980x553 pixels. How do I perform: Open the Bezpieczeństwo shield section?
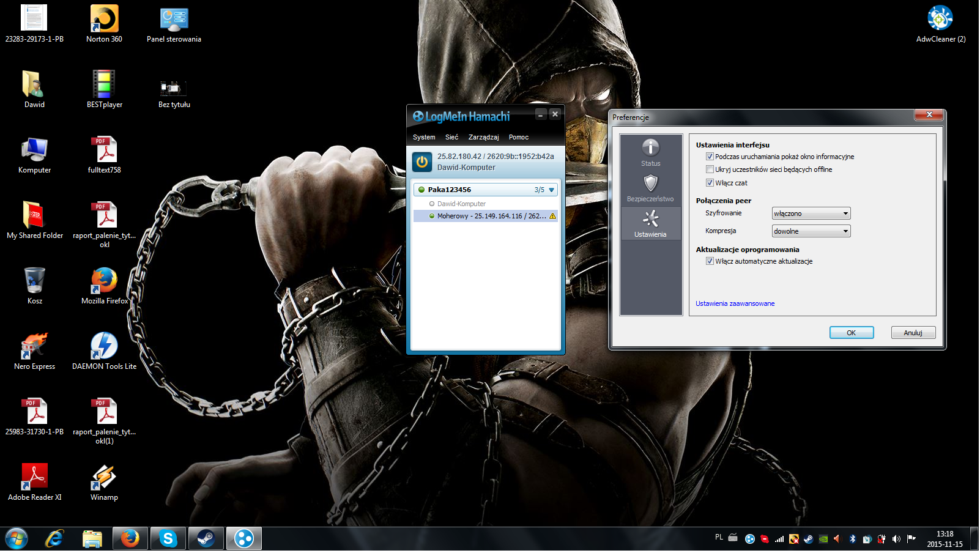(650, 188)
